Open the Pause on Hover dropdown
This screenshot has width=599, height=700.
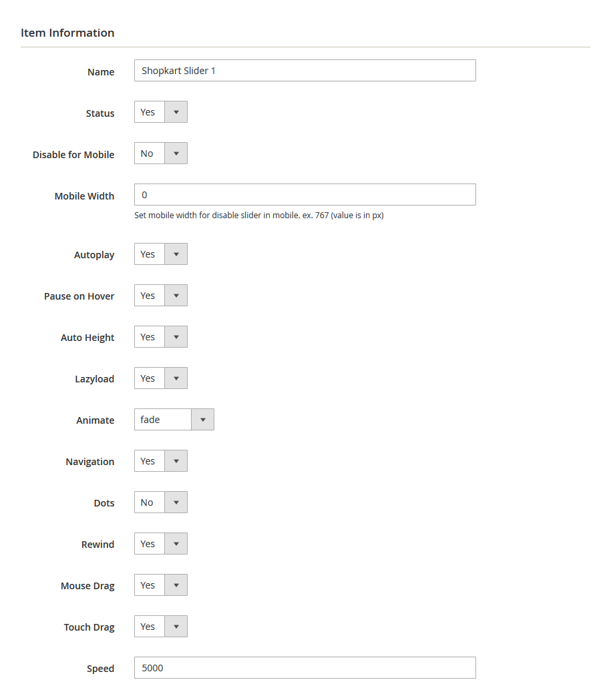(161, 296)
